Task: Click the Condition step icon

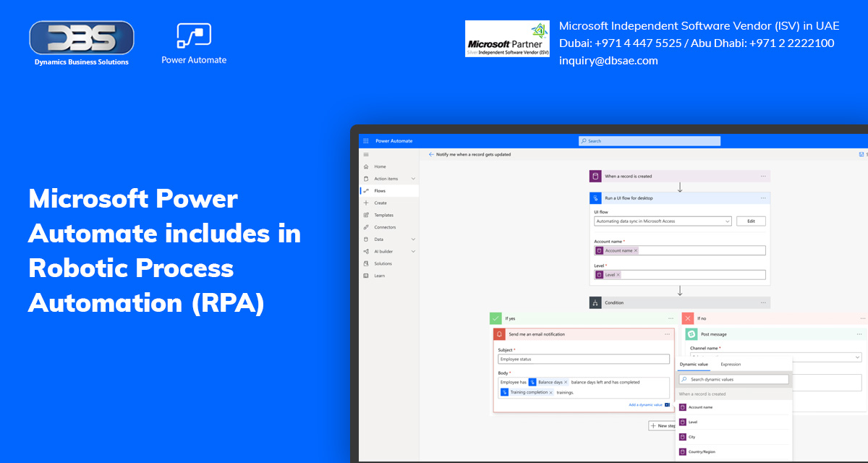Action: tap(595, 302)
